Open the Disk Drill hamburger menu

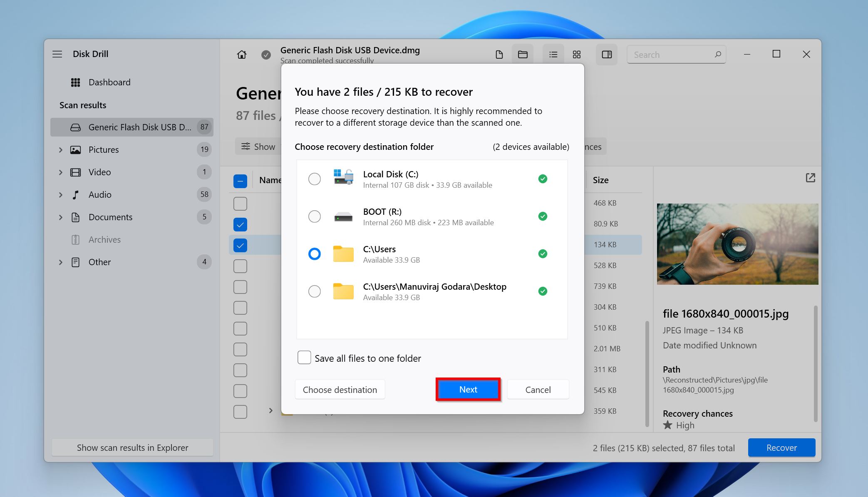click(57, 53)
